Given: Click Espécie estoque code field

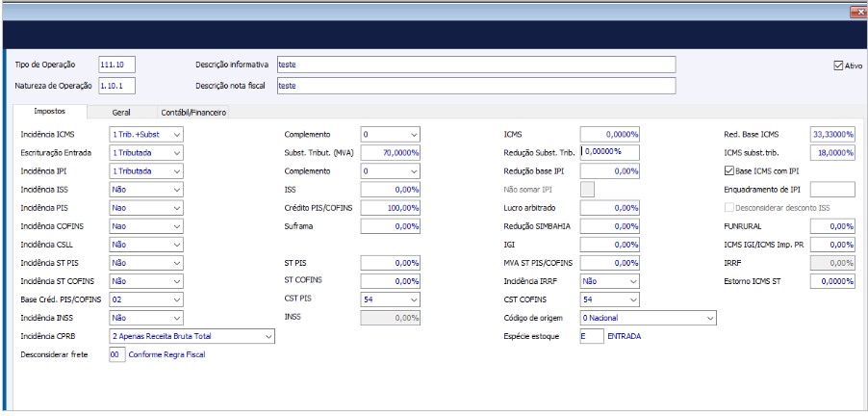Looking at the screenshot, I should tap(592, 336).
